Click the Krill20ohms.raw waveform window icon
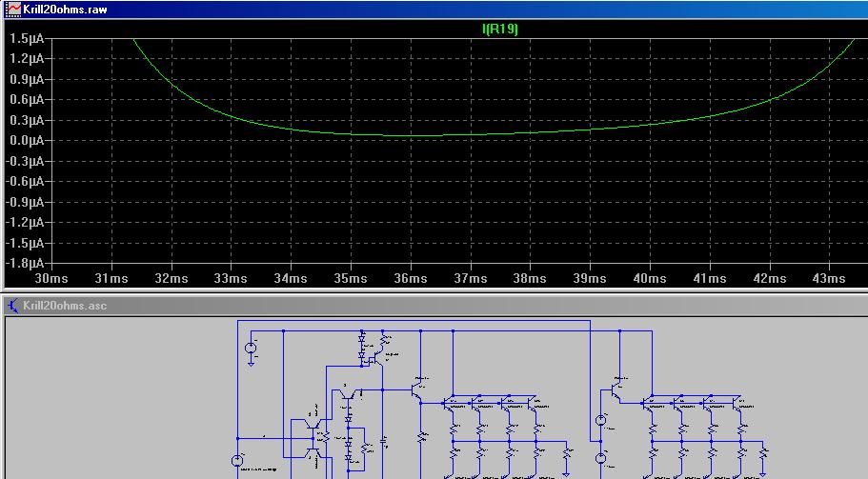The image size is (868, 479). click(x=12, y=9)
